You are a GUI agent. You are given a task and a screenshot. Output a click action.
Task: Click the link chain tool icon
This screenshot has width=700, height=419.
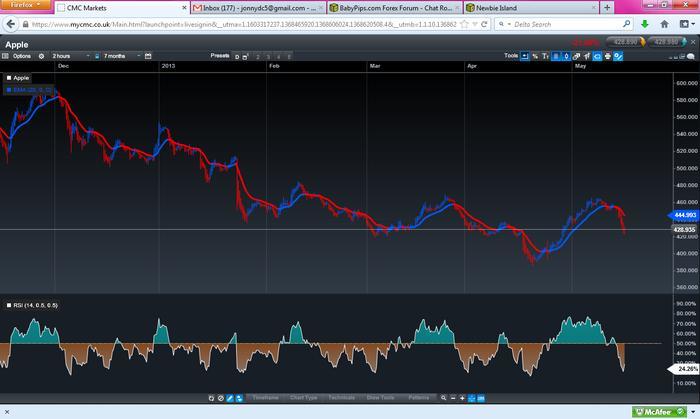click(x=576, y=56)
